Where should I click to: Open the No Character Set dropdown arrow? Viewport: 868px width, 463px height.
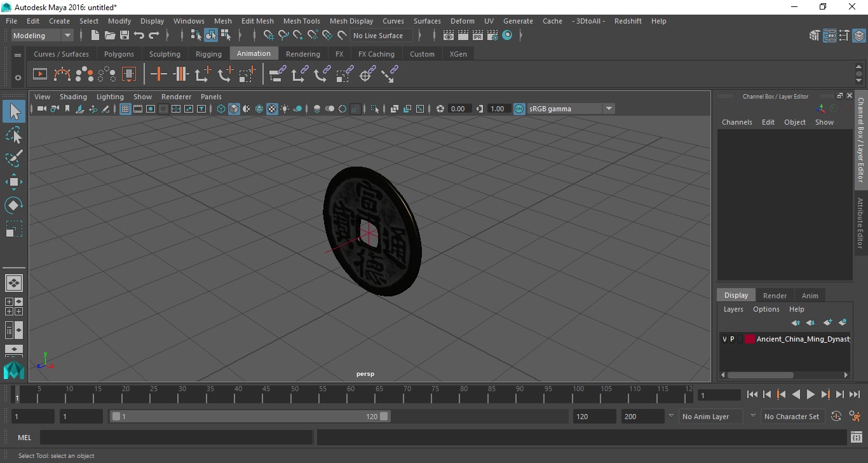coord(753,417)
